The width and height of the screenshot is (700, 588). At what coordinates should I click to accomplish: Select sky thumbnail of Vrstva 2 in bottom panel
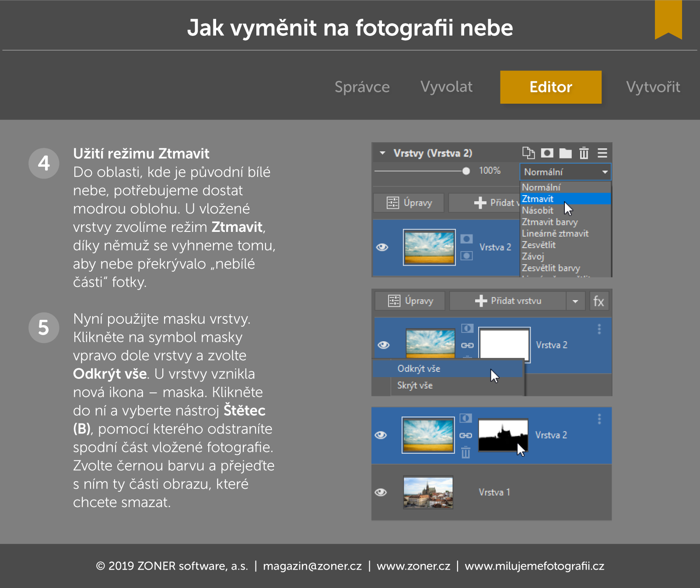[x=428, y=435]
